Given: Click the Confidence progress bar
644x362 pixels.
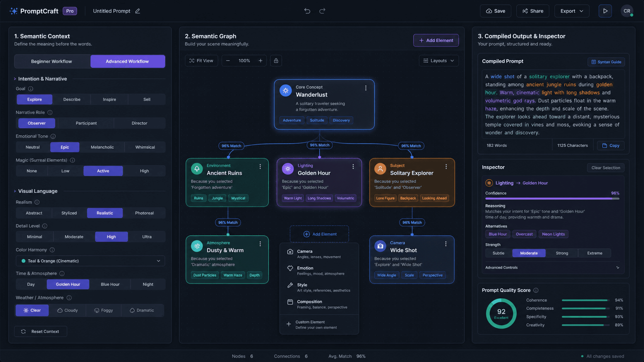Looking at the screenshot, I should pos(552,199).
